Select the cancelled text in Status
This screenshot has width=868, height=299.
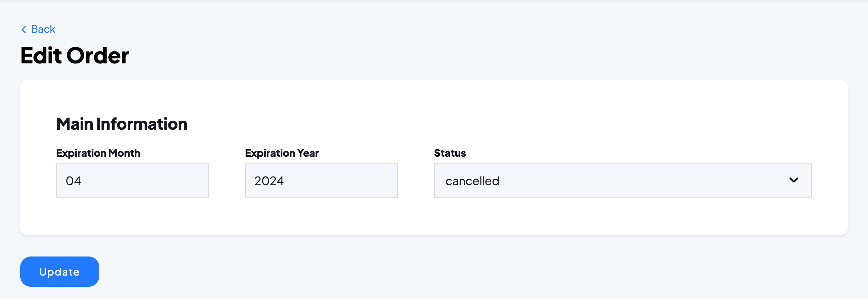(472, 181)
